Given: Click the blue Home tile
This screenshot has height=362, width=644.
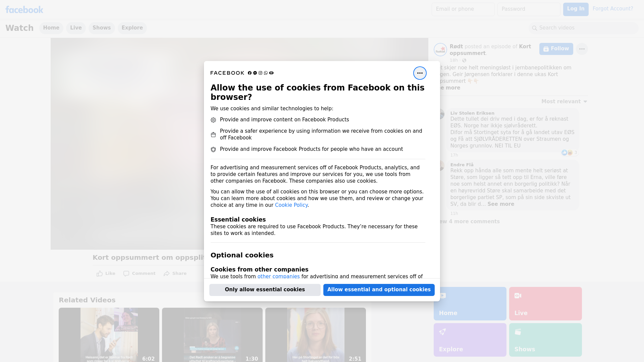Looking at the screenshot, I should 470,304.
